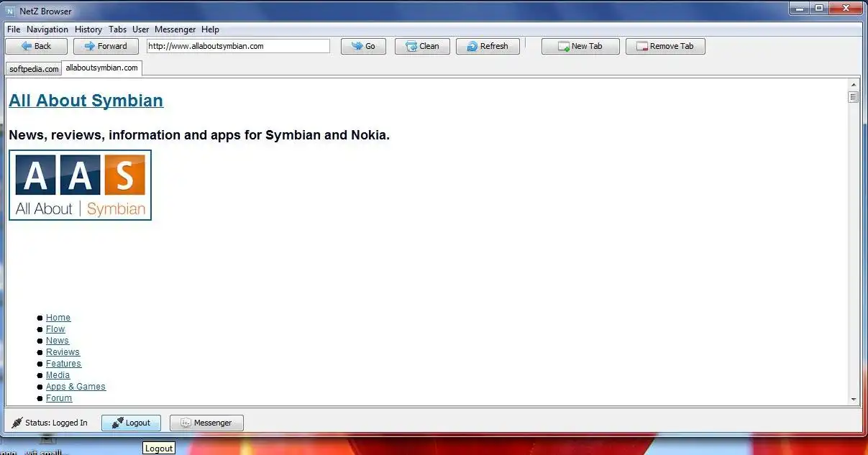Open the Help menu

point(210,29)
